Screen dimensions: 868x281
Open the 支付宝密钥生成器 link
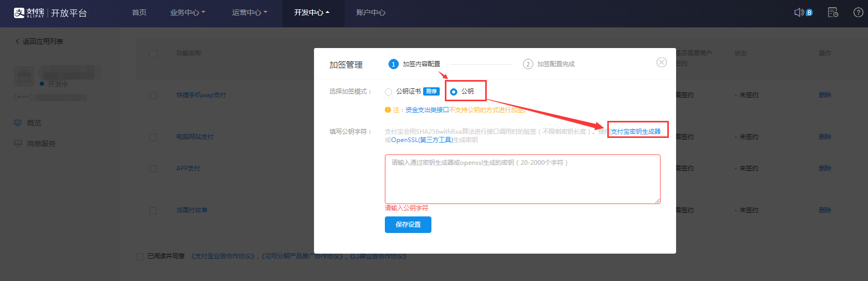point(636,132)
